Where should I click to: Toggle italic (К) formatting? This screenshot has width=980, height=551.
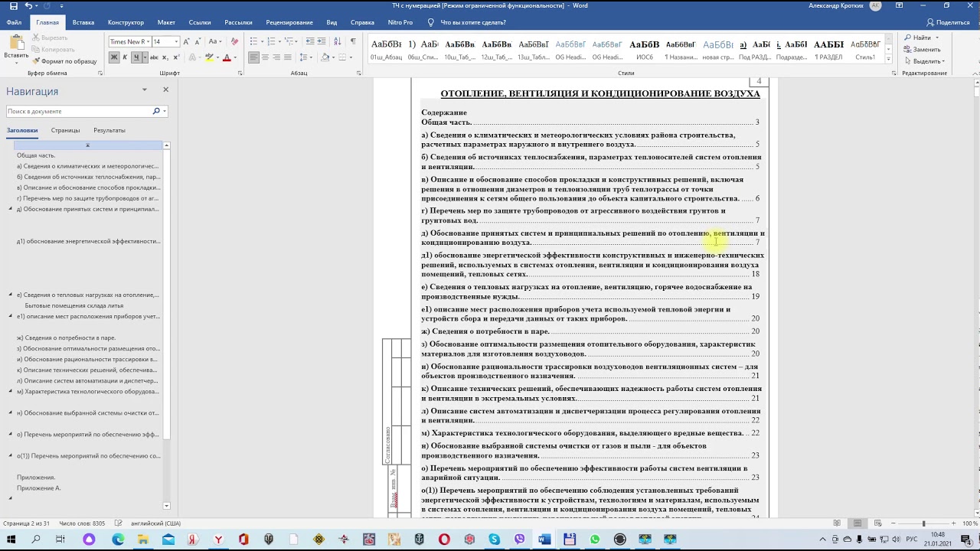click(x=125, y=57)
